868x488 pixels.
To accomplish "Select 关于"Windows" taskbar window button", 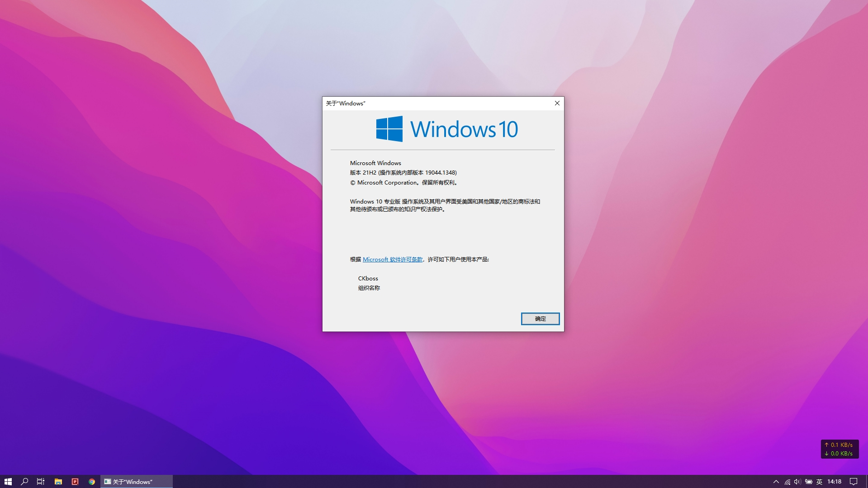I will click(137, 482).
